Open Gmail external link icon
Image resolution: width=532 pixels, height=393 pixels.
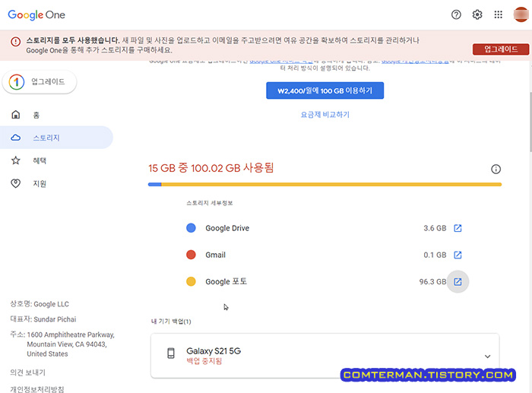(458, 255)
